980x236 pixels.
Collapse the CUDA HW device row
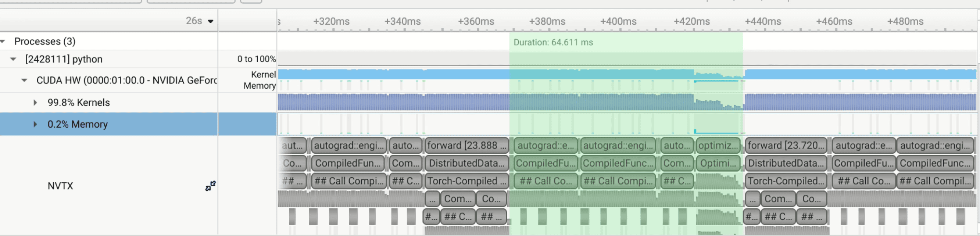tap(24, 80)
